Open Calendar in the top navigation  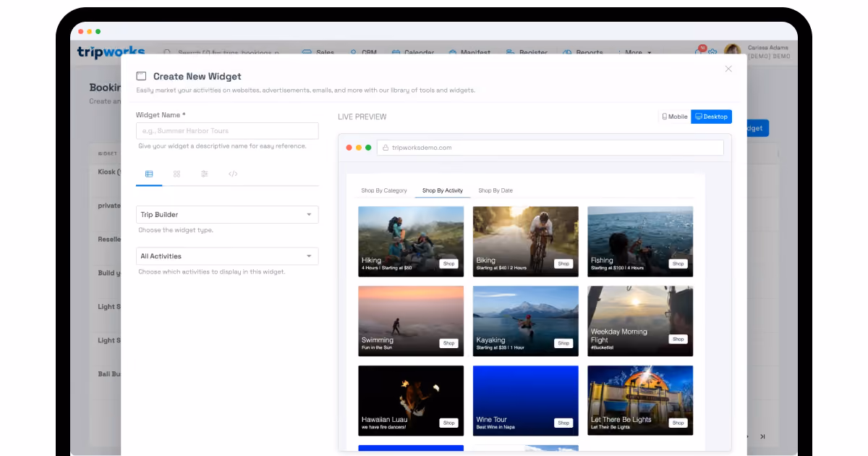[x=414, y=53]
